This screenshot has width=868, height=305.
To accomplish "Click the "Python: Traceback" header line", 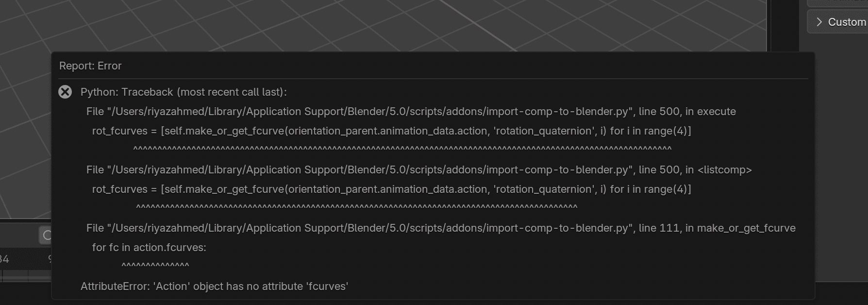I will [x=184, y=92].
